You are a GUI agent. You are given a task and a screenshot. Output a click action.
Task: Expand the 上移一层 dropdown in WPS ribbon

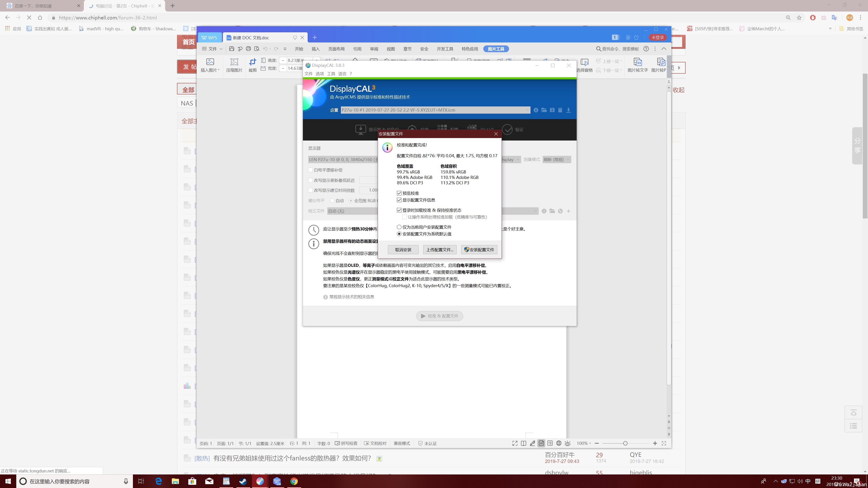pos(621,61)
